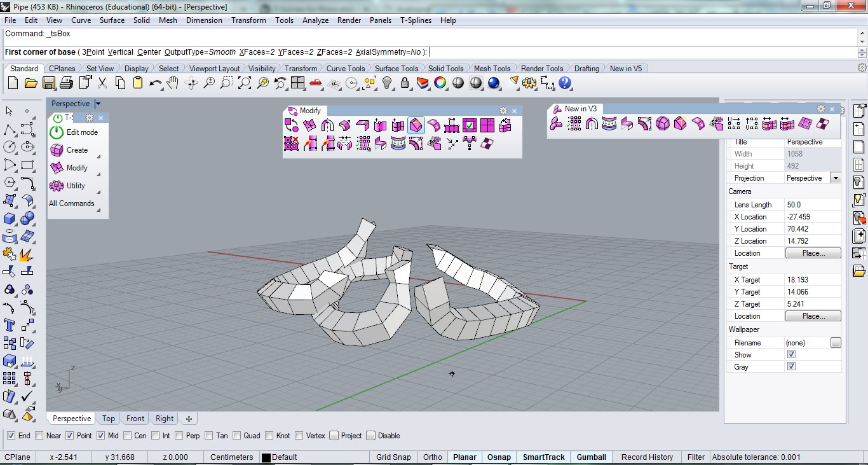
Task: Toggle Gumball in the status bar
Action: click(591, 457)
